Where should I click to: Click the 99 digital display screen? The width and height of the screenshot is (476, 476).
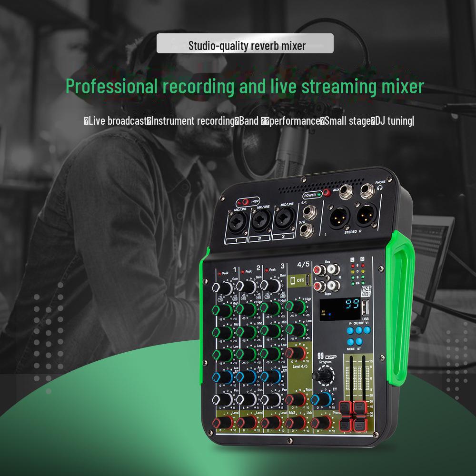pos(340,309)
